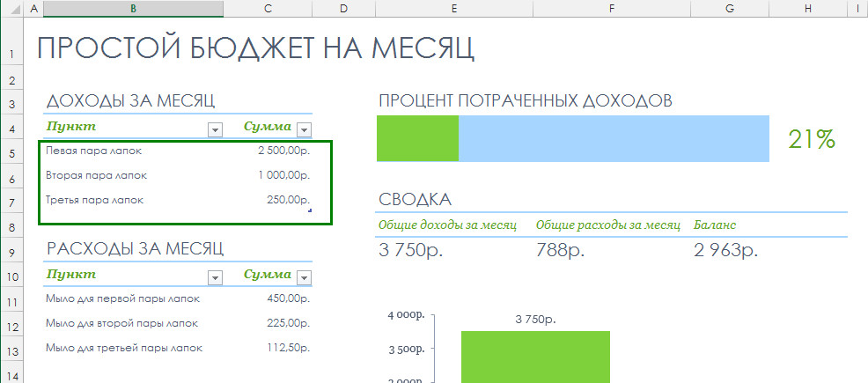Image resolution: width=868 pixels, height=383 pixels.
Task: Select column D header
Action: pos(343,8)
